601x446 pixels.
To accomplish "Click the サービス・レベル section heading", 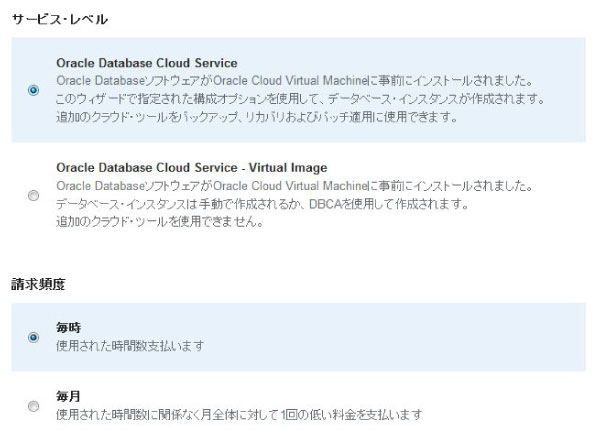I will 60,19.
